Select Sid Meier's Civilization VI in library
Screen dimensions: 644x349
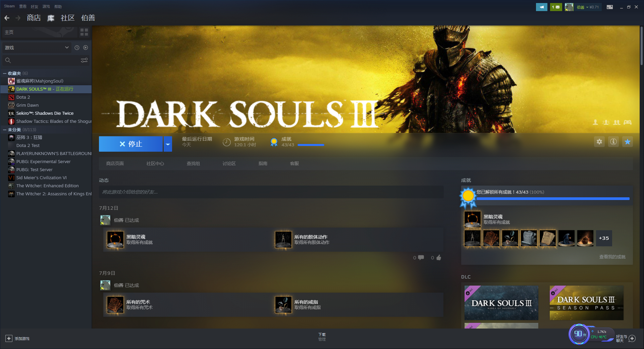[46, 178]
